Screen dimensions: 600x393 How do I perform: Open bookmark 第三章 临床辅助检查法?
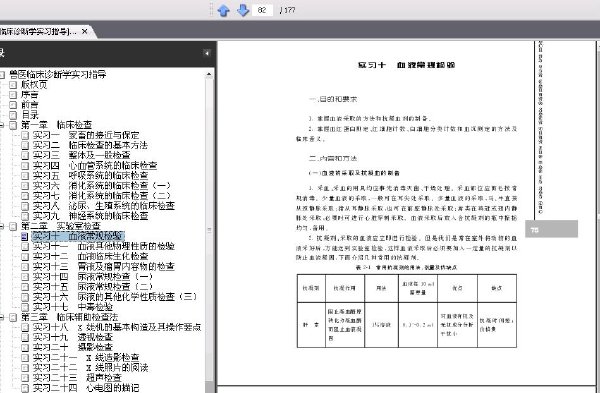[69, 317]
